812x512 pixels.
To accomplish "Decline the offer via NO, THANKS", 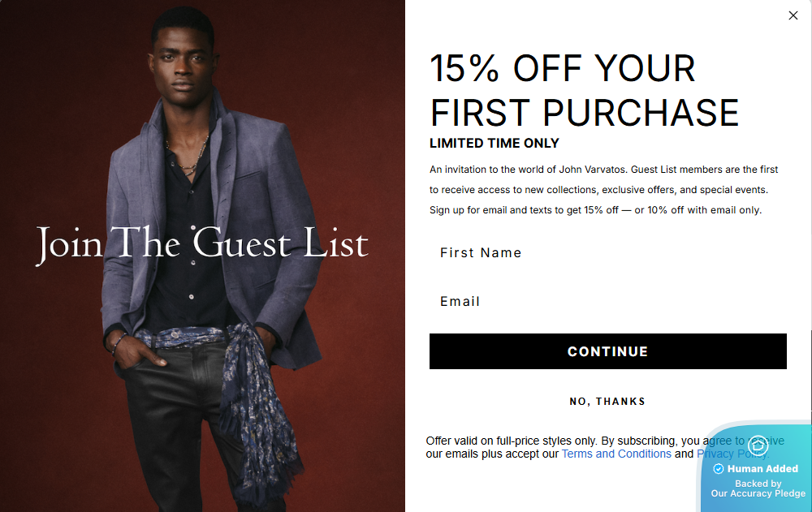I will click(607, 401).
